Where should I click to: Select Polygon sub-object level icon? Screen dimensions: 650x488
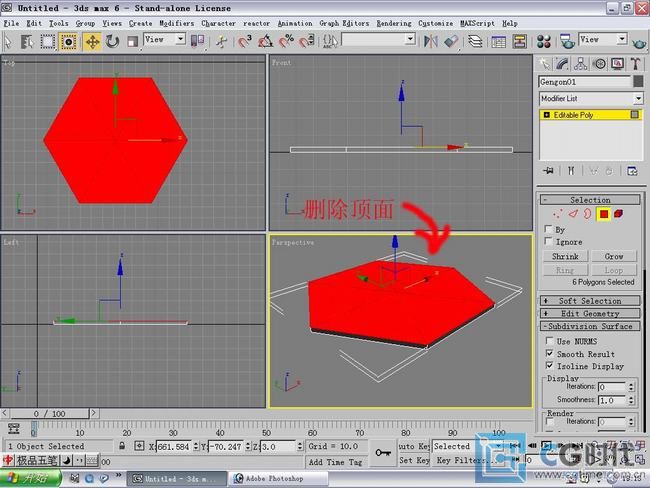604,214
